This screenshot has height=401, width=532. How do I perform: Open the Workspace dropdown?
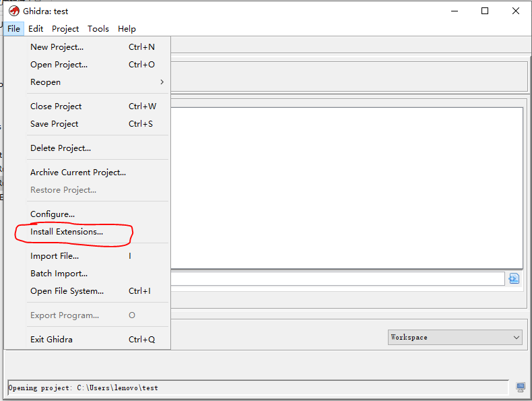point(455,337)
